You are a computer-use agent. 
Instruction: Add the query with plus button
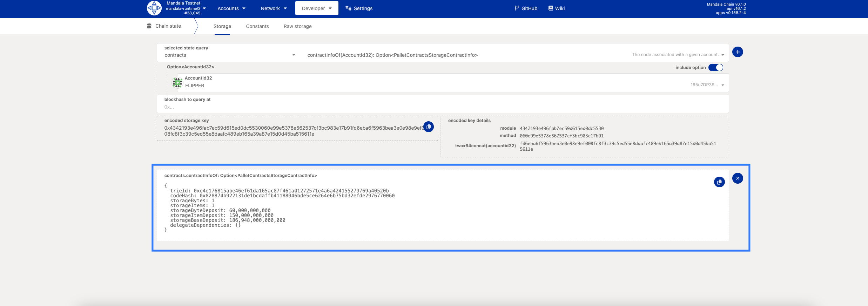[738, 52]
